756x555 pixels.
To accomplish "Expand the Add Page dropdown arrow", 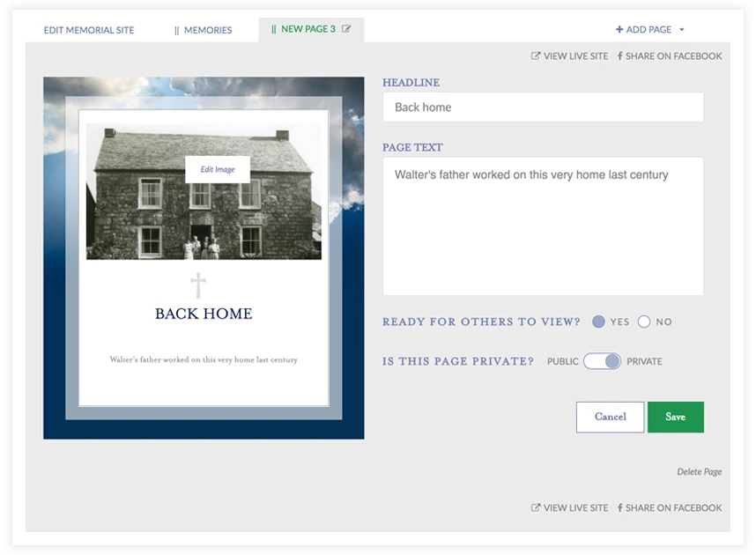I will pyautogui.click(x=682, y=30).
